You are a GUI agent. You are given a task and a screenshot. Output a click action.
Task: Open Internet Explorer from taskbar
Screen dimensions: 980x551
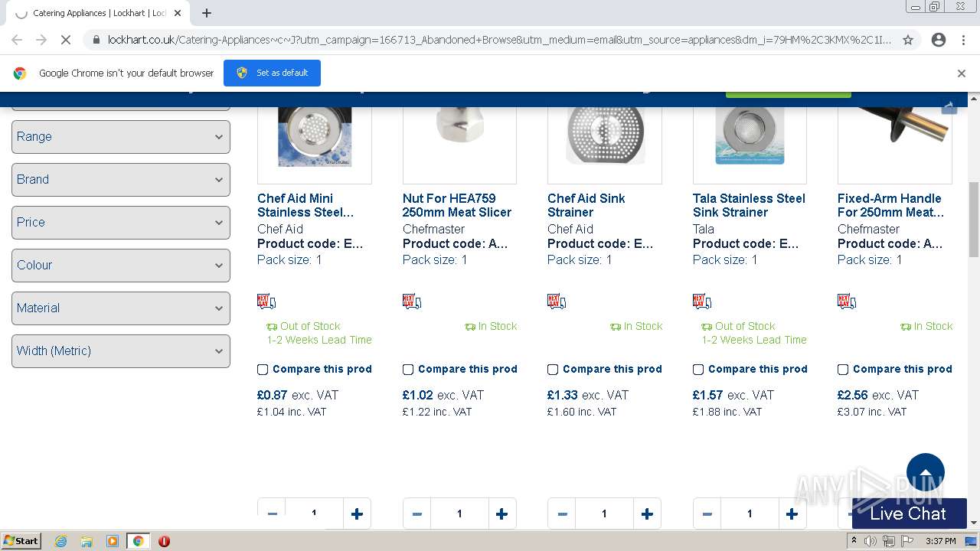pyautogui.click(x=60, y=541)
